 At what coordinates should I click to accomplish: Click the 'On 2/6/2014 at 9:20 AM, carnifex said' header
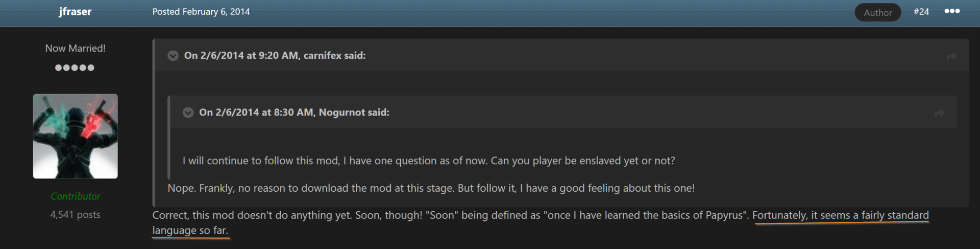tap(275, 55)
